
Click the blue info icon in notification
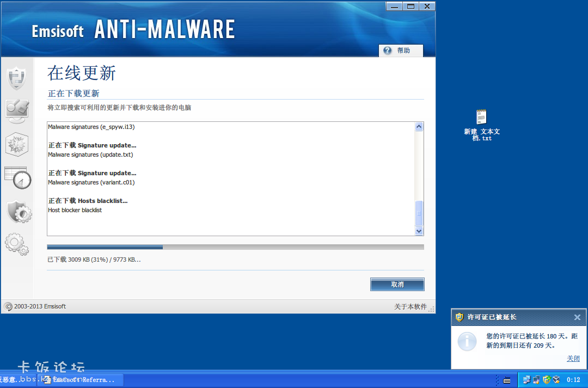click(x=467, y=341)
